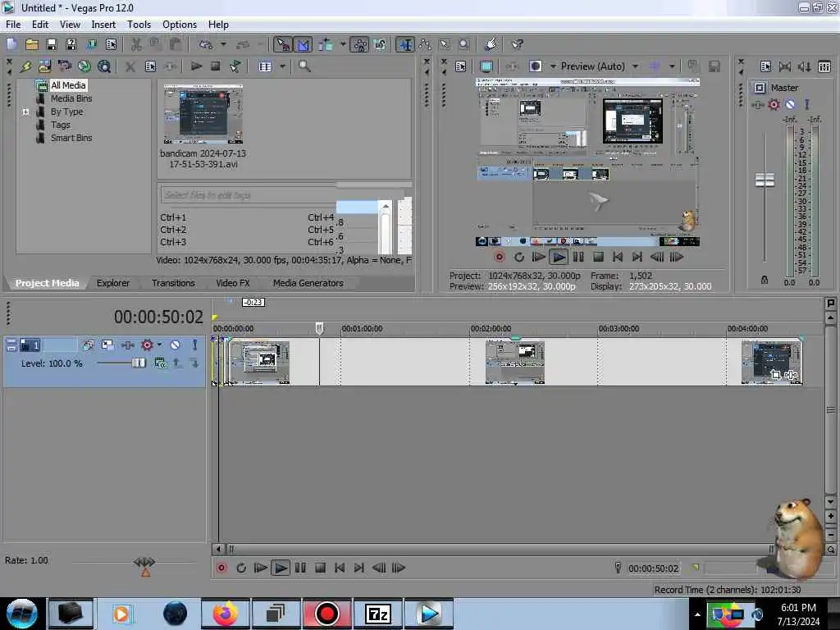This screenshot has height=630, width=840.
Task: Click Event Pan/Crop icon on last clip
Action: pyautogui.click(x=774, y=374)
